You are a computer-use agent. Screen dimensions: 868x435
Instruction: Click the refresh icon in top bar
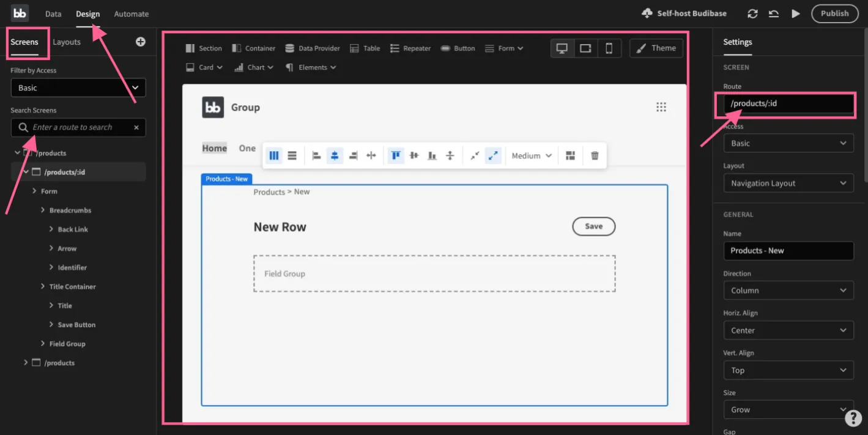[752, 13]
